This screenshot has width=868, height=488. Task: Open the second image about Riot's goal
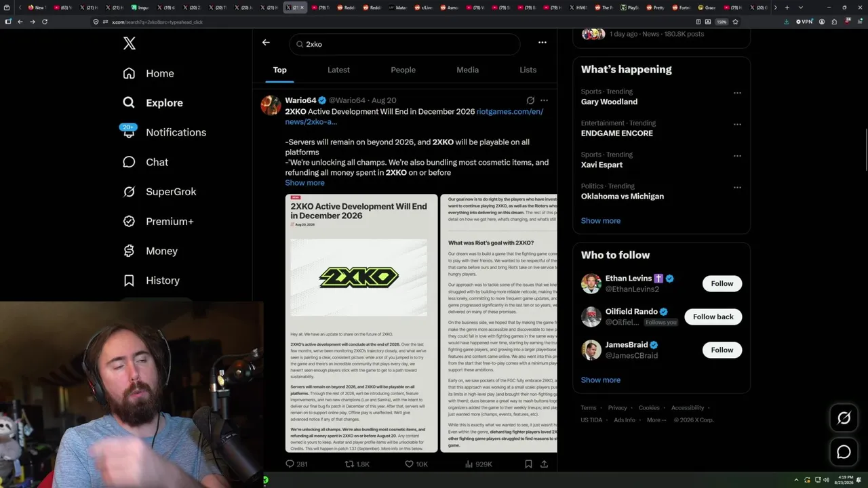[x=498, y=323]
